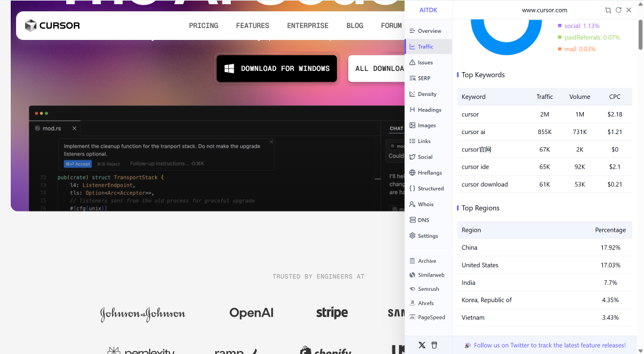Click the China region row
This screenshot has height=354, width=644.
click(544, 248)
